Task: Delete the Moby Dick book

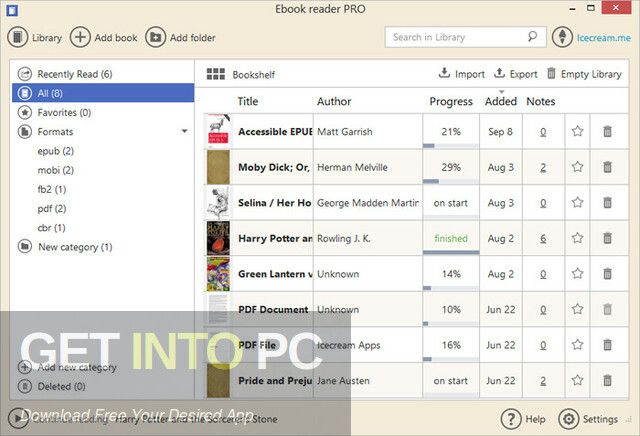Action: coord(607,167)
